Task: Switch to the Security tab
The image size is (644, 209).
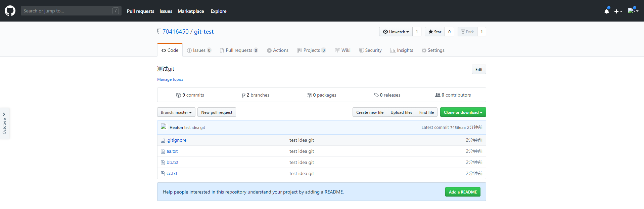Action: [x=370, y=50]
